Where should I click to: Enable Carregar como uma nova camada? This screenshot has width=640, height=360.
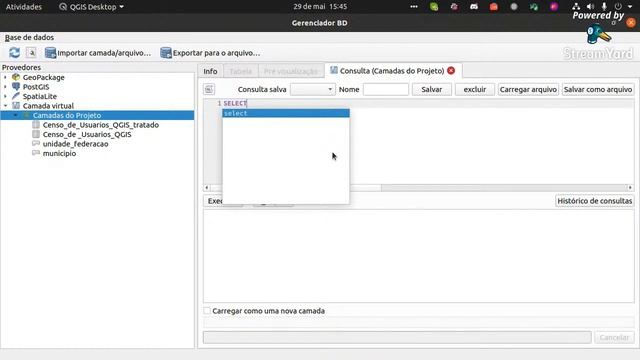coord(207,311)
